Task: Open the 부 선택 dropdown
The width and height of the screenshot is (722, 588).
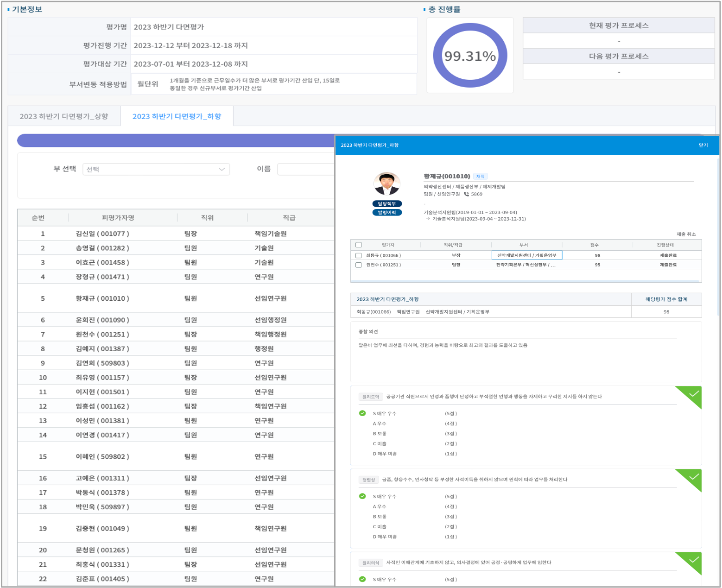Action: [156, 170]
